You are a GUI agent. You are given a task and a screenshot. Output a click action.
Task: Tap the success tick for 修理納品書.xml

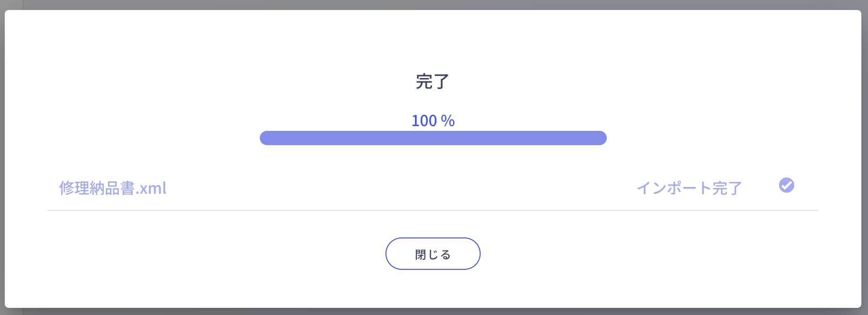[x=786, y=185]
